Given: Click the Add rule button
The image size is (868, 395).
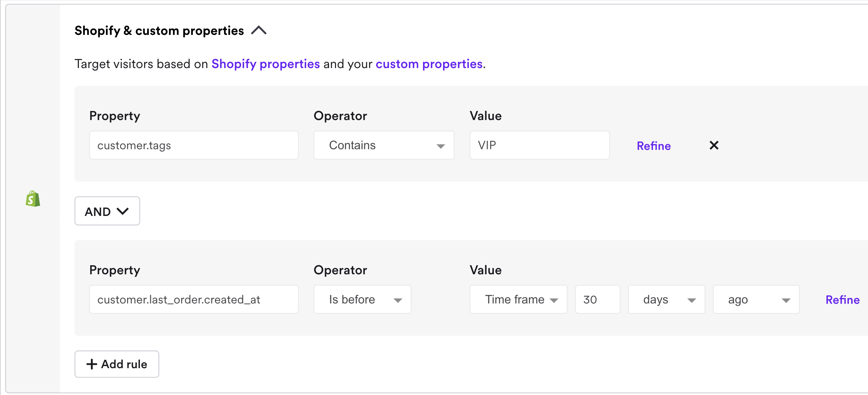Looking at the screenshot, I should click(x=116, y=364).
